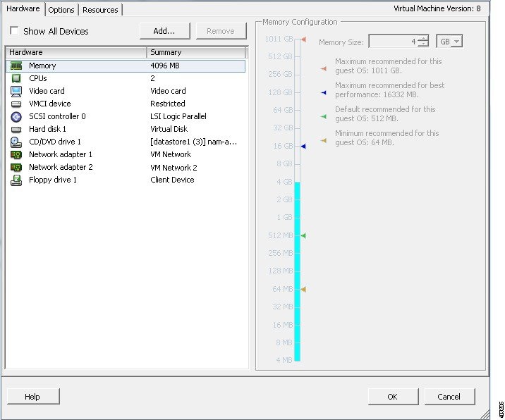Viewport: 505px width, 420px height.
Task: Click the VMCI device icon
Action: [16, 104]
